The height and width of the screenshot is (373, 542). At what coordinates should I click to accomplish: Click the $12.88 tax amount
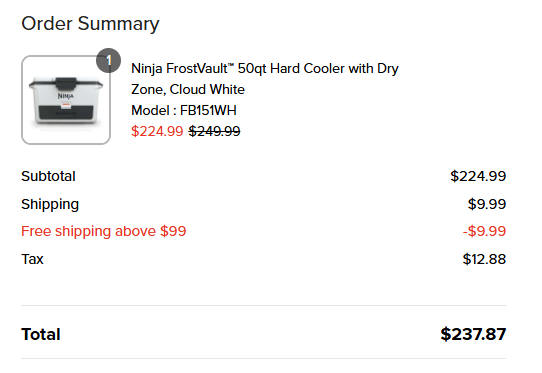(484, 259)
